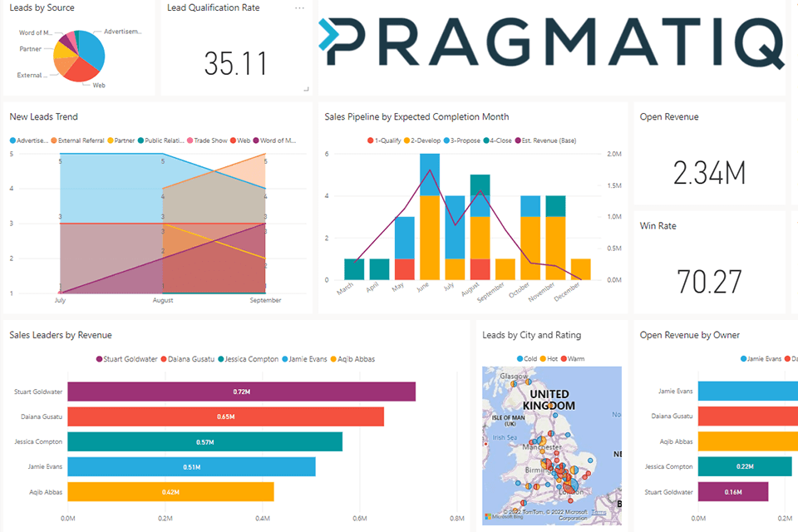Click the Microsoft Bing logo on the map
This screenshot has width=798, height=532.
pos(487,517)
